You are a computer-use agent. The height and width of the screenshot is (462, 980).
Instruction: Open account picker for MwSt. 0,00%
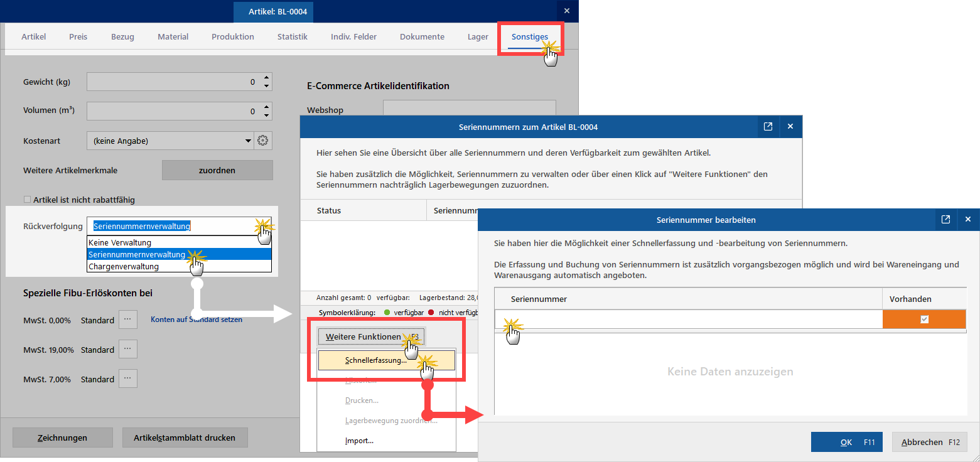[x=127, y=320]
